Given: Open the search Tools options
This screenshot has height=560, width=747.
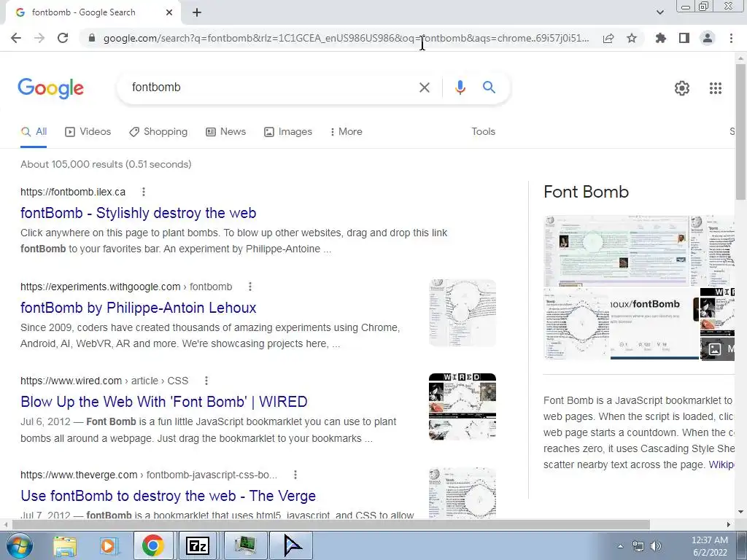Looking at the screenshot, I should (483, 132).
